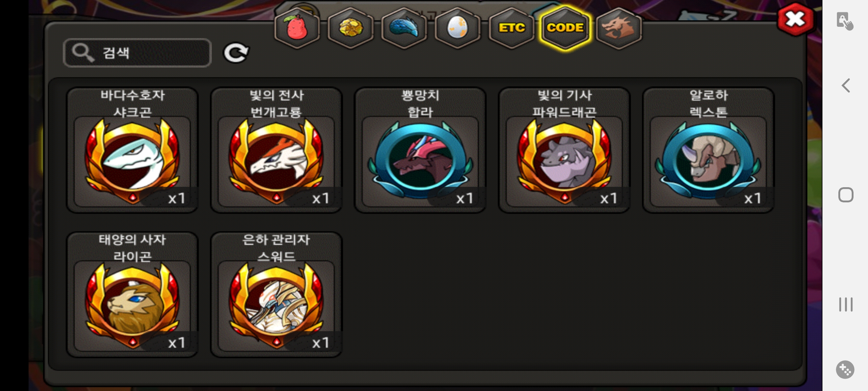
Task: Choose the 빛의 전사 번개고룡 medal
Action: point(276,150)
